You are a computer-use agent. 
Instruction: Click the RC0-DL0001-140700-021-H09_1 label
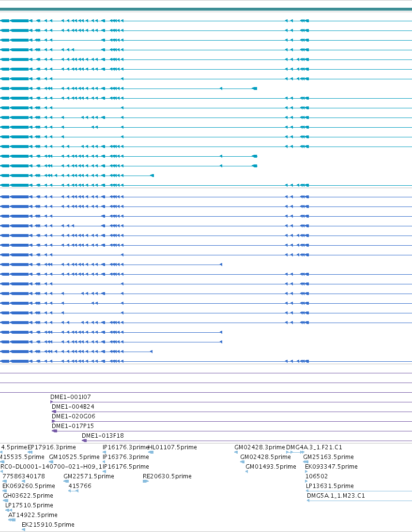(x=51, y=467)
